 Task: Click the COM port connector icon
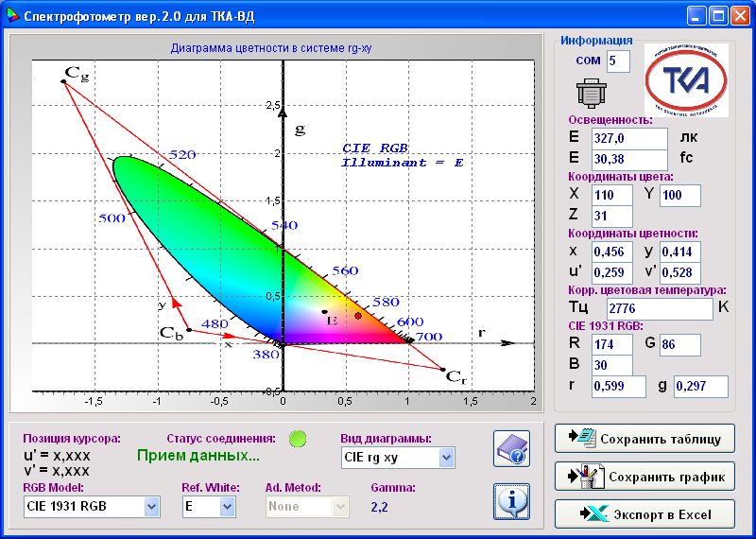591,93
